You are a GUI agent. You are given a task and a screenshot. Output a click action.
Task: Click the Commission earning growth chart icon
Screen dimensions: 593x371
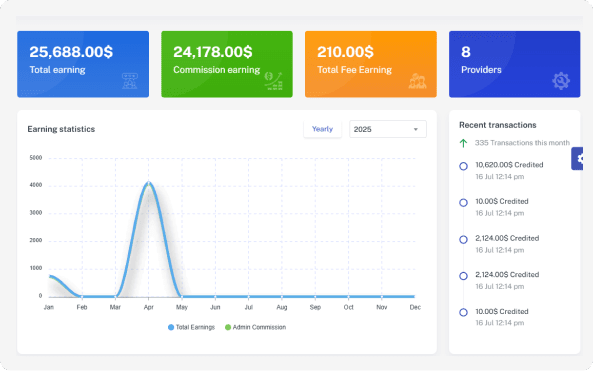click(273, 81)
